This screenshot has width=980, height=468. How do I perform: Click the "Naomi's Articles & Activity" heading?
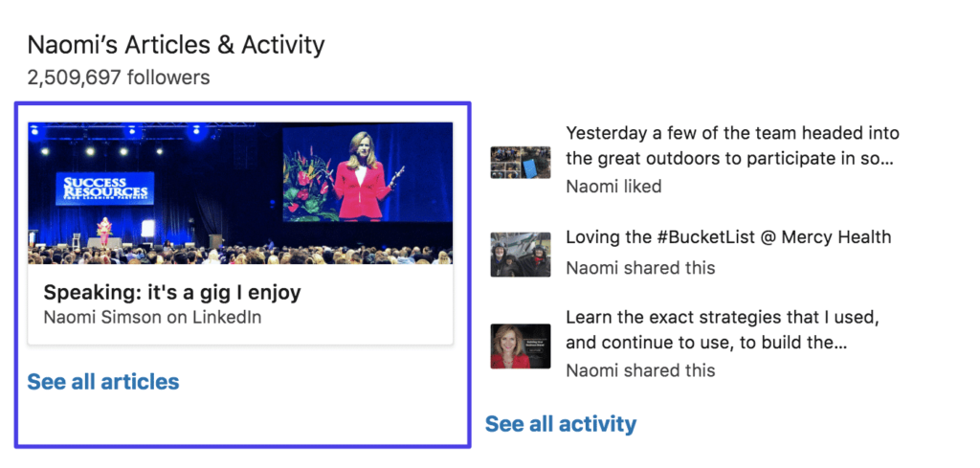(176, 44)
